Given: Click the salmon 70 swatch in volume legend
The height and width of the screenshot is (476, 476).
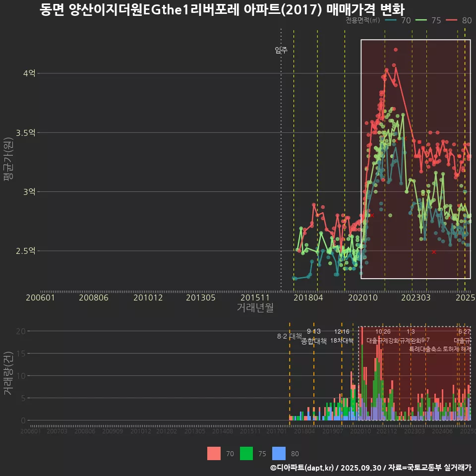Looking at the screenshot, I should (214, 453).
